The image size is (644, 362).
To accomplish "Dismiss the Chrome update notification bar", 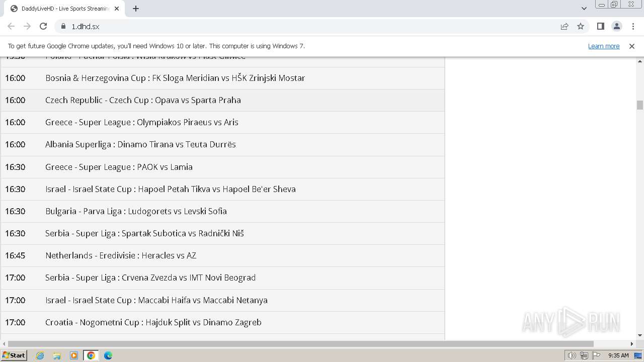I will (x=632, y=46).
